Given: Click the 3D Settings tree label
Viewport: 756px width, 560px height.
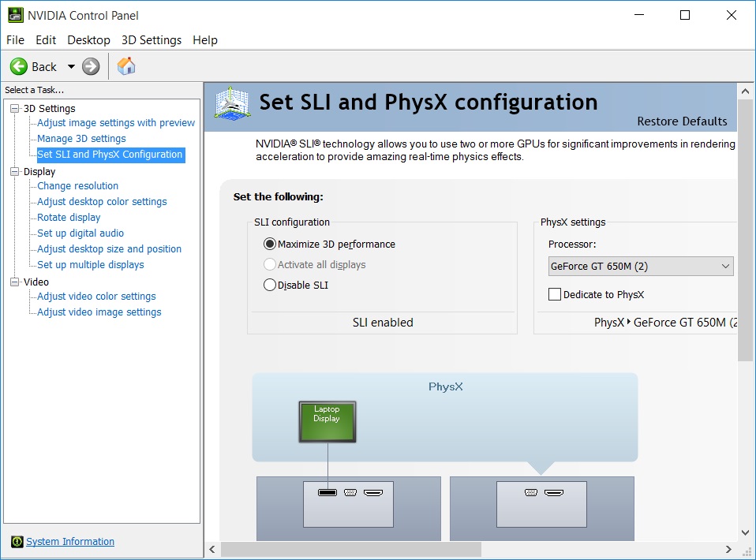Looking at the screenshot, I should 50,108.
